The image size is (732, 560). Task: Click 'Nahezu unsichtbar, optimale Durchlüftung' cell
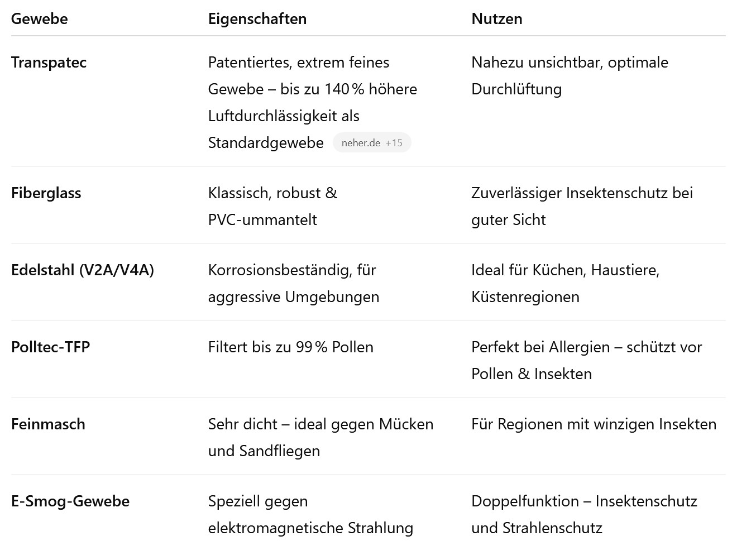pyautogui.click(x=570, y=76)
